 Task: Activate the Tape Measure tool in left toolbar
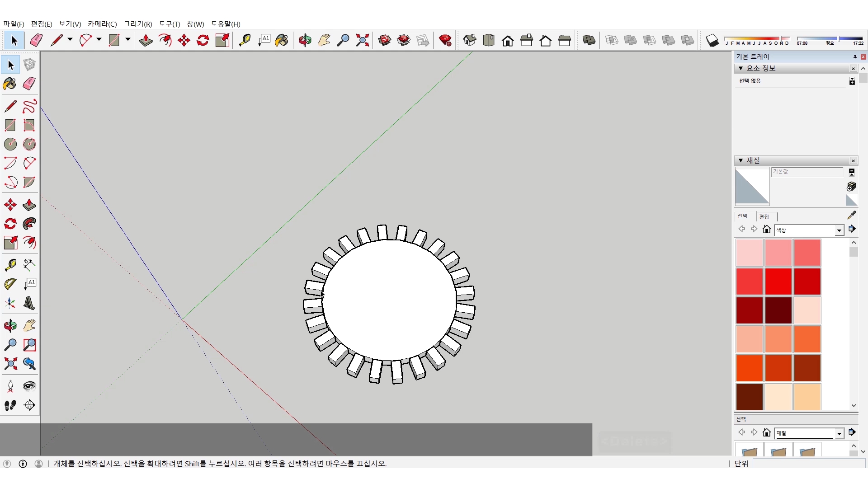click(x=10, y=264)
